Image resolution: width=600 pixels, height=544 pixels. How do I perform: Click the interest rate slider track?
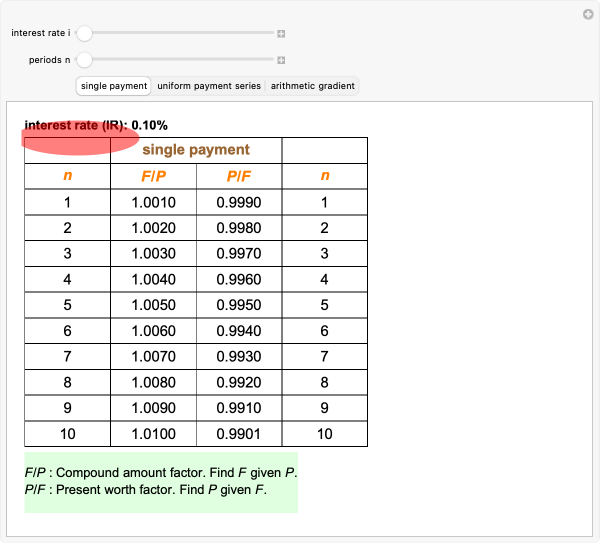(x=180, y=33)
